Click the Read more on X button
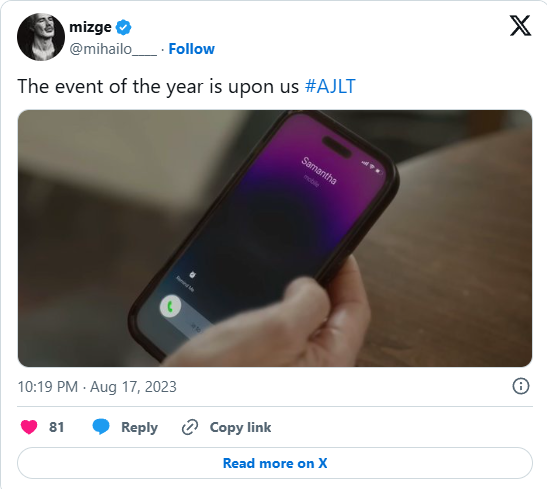The height and width of the screenshot is (489, 547). click(x=275, y=463)
